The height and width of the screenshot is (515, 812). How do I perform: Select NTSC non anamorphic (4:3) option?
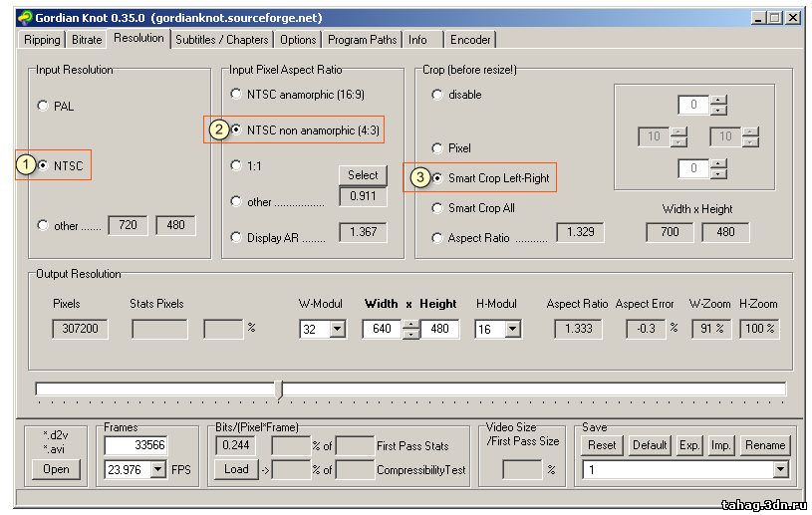coord(236,129)
